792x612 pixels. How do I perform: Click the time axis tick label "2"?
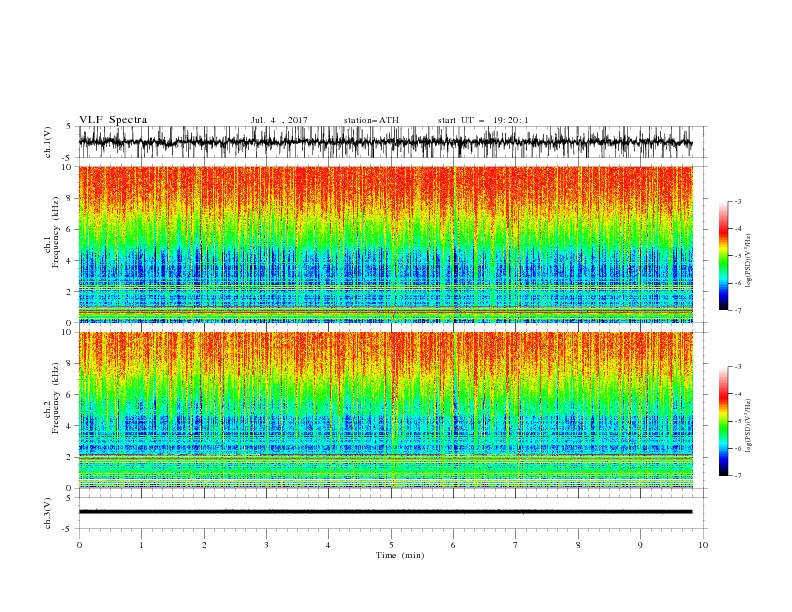(204, 545)
